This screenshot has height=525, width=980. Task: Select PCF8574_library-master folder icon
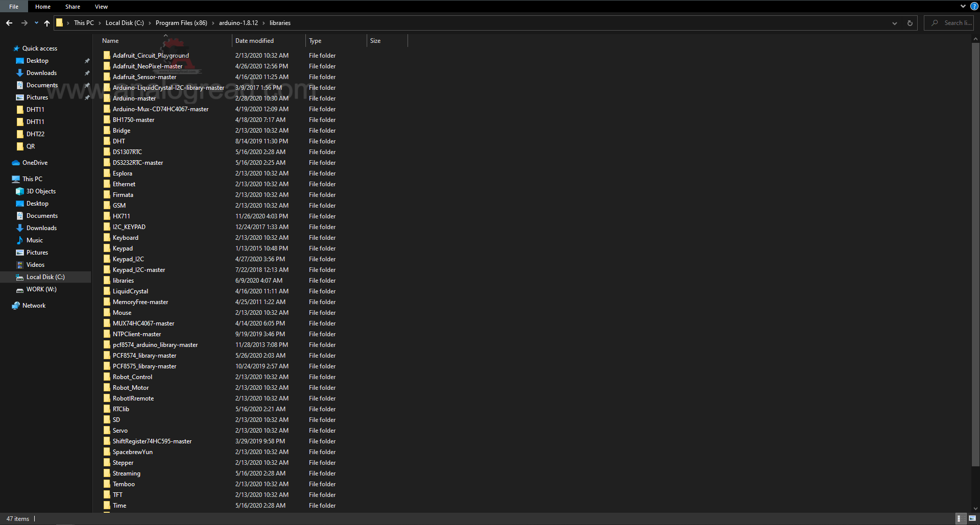point(107,355)
